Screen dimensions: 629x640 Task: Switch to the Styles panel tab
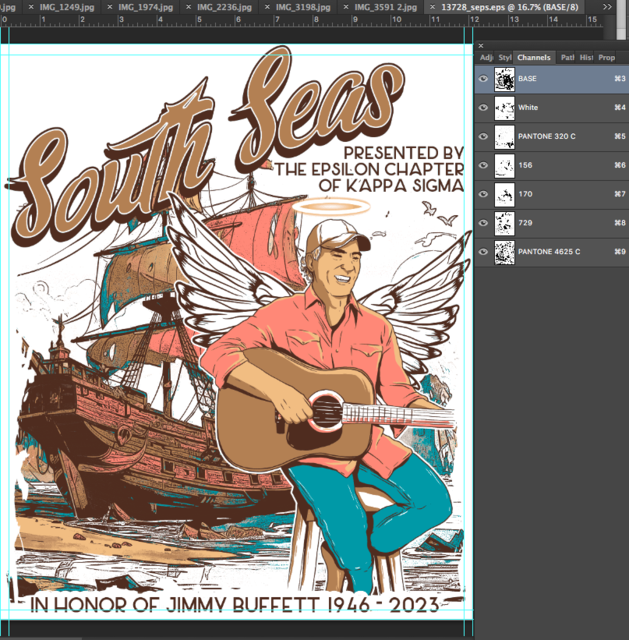coord(505,58)
